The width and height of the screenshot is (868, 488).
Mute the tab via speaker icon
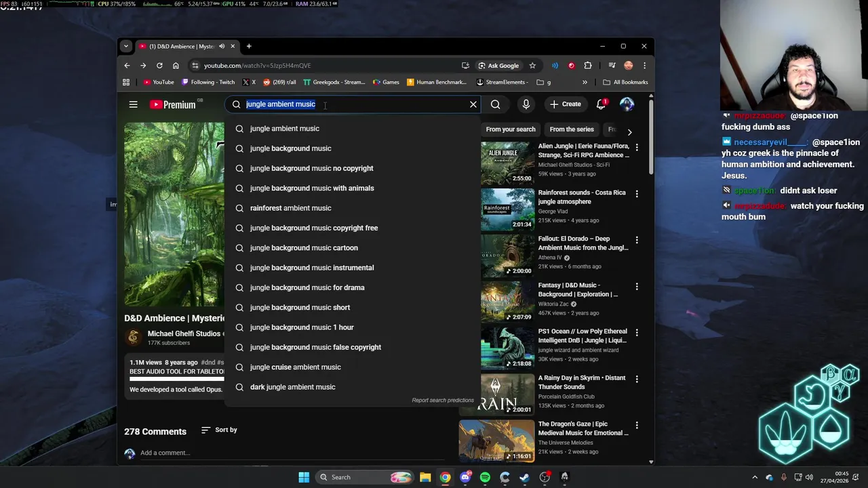(222, 46)
